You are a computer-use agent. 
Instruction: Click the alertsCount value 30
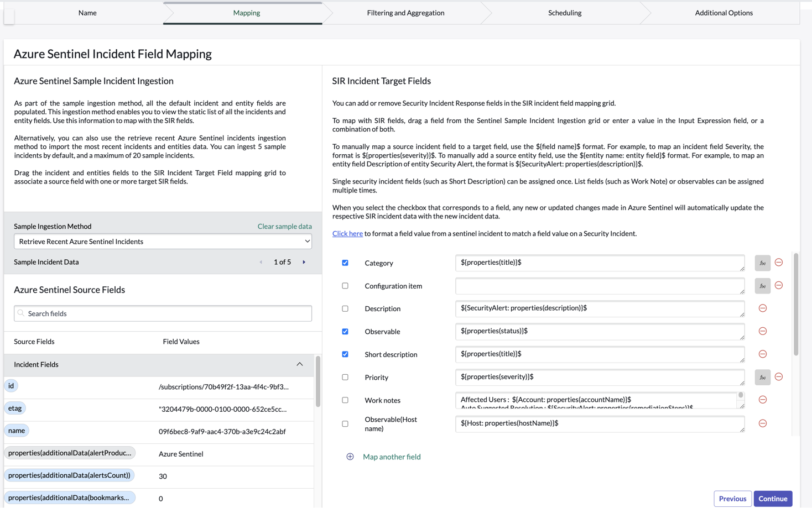tap(163, 476)
